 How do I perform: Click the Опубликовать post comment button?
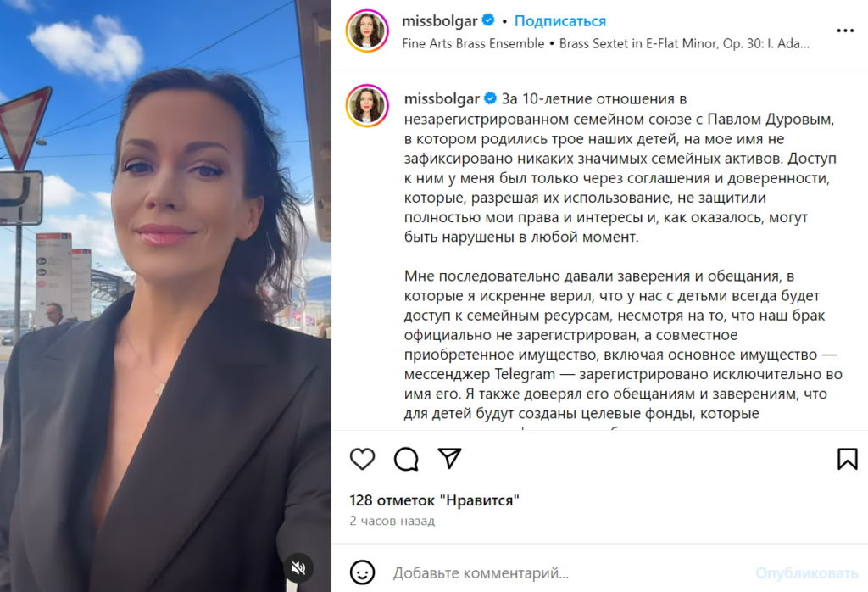[x=807, y=573]
